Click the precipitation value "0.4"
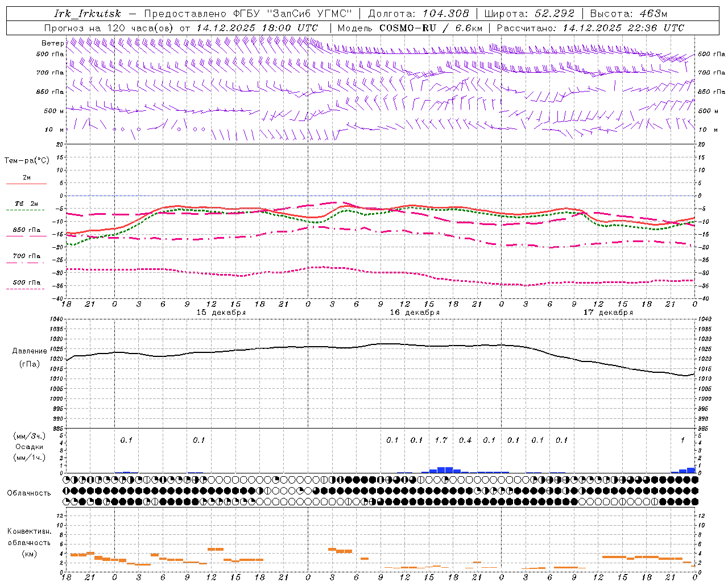 pyautogui.click(x=465, y=440)
